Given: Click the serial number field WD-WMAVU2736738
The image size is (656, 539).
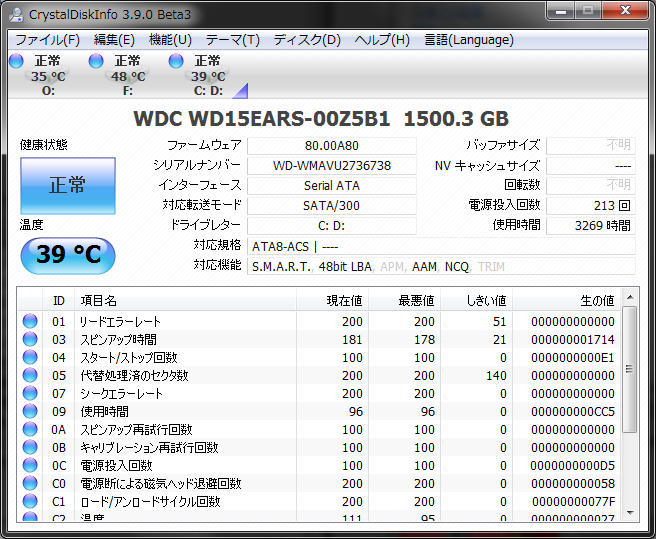Looking at the screenshot, I should coord(332,166).
